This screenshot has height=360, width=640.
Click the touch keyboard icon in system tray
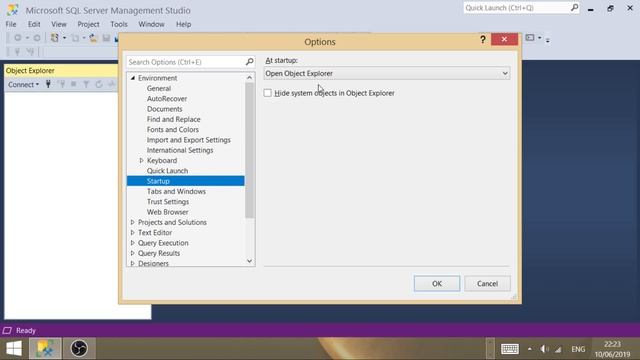[x=510, y=349]
